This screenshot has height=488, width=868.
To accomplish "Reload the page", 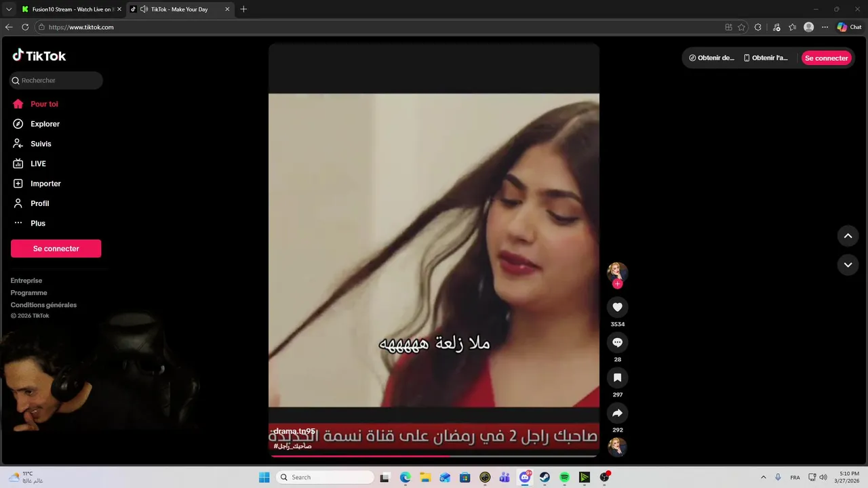I will pyautogui.click(x=25, y=27).
